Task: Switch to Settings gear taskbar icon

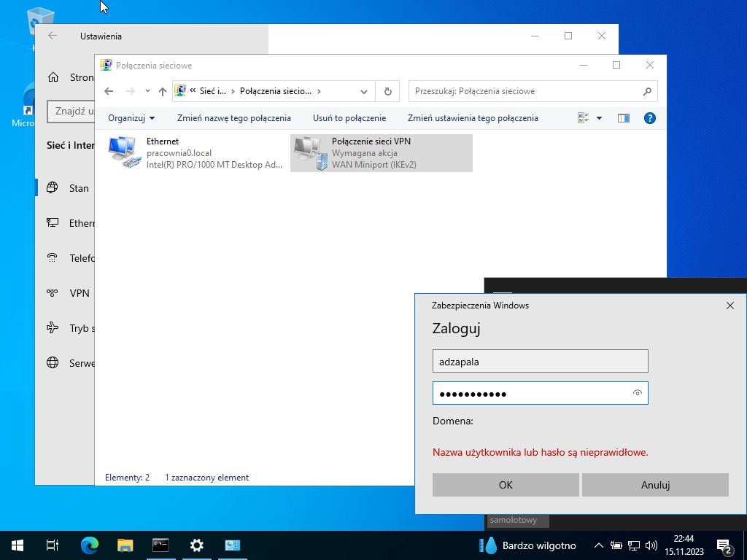Action: (197, 545)
